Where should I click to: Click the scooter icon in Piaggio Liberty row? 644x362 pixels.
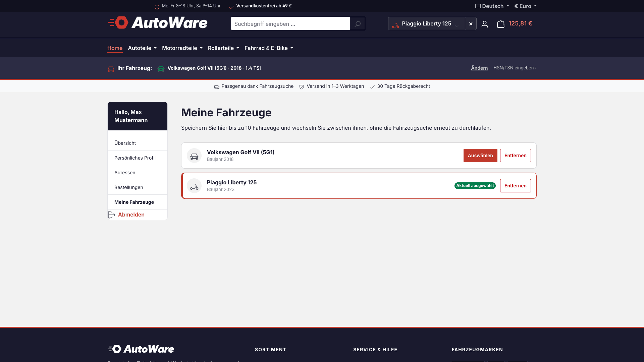[x=194, y=186]
